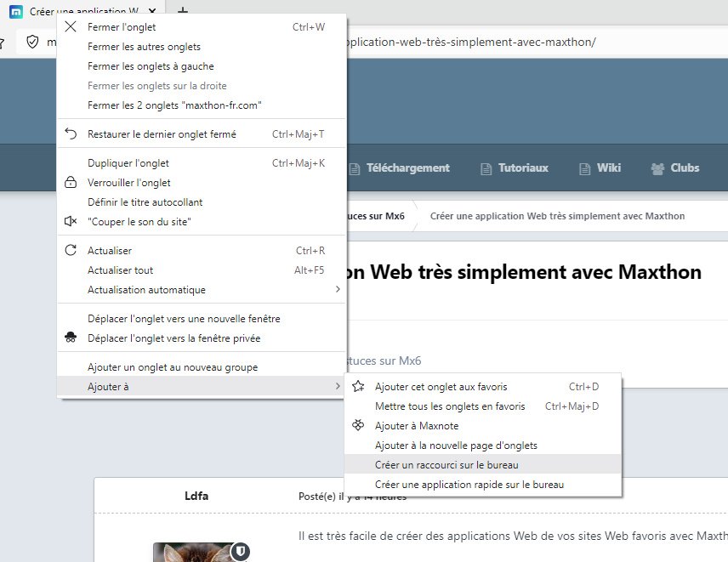This screenshot has width=728, height=562.
Task: Choose Couper le son du site
Action: [202, 221]
